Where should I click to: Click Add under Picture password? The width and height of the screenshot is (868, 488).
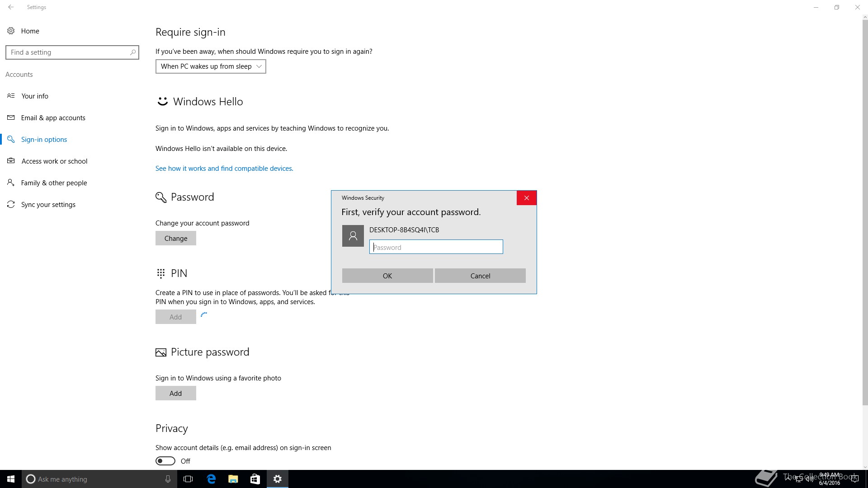176,393
